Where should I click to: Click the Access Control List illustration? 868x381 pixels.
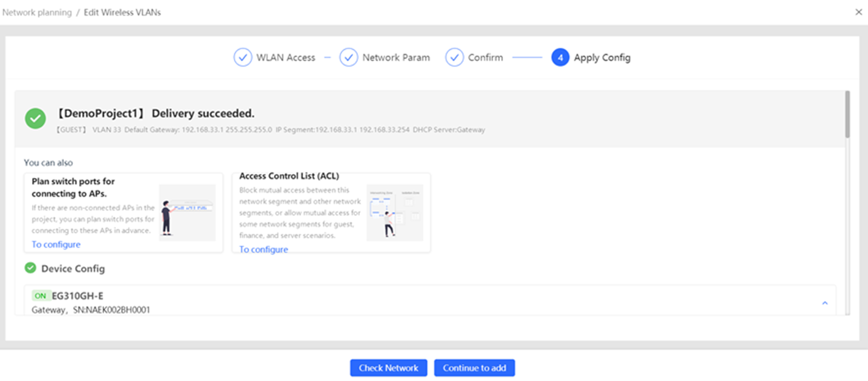394,212
